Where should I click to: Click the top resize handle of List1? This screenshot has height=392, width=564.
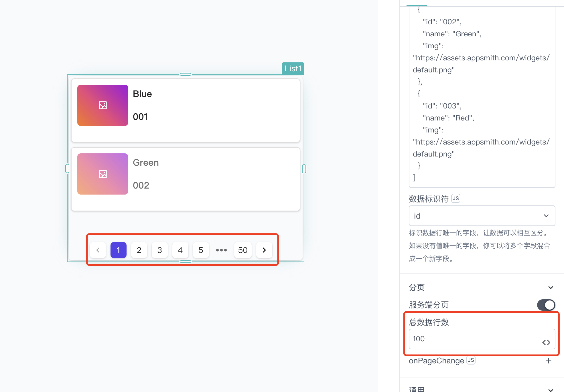[x=186, y=74]
